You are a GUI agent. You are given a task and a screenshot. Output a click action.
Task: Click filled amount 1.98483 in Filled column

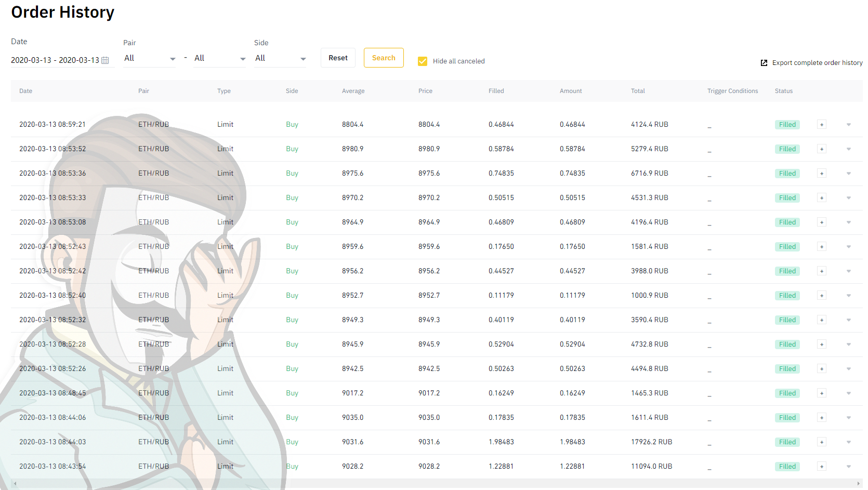[x=501, y=442]
